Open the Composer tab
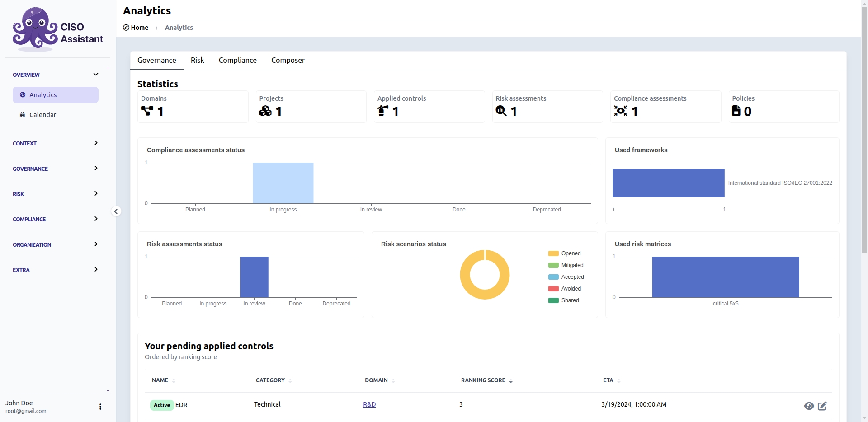 click(288, 60)
